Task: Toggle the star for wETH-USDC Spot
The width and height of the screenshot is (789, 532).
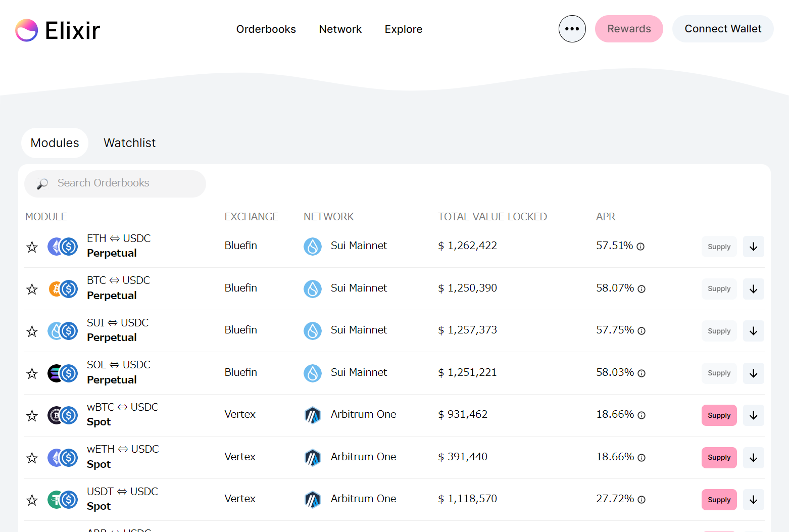Action: point(32,458)
